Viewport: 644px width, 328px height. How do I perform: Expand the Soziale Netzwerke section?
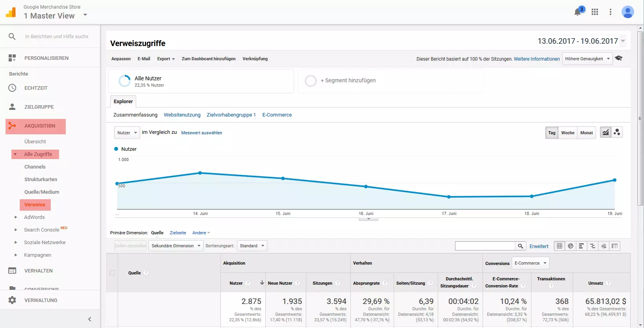(16, 243)
